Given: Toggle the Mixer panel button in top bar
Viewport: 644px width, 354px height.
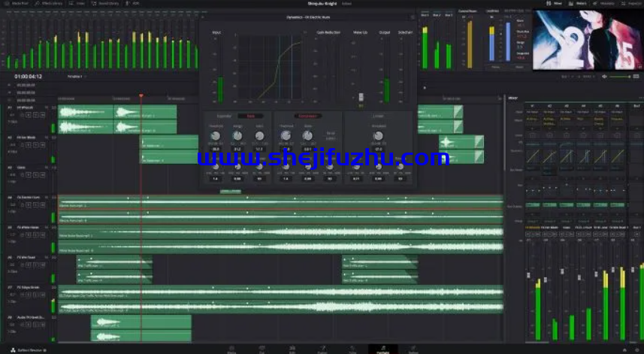Looking at the screenshot, I should (x=554, y=3).
